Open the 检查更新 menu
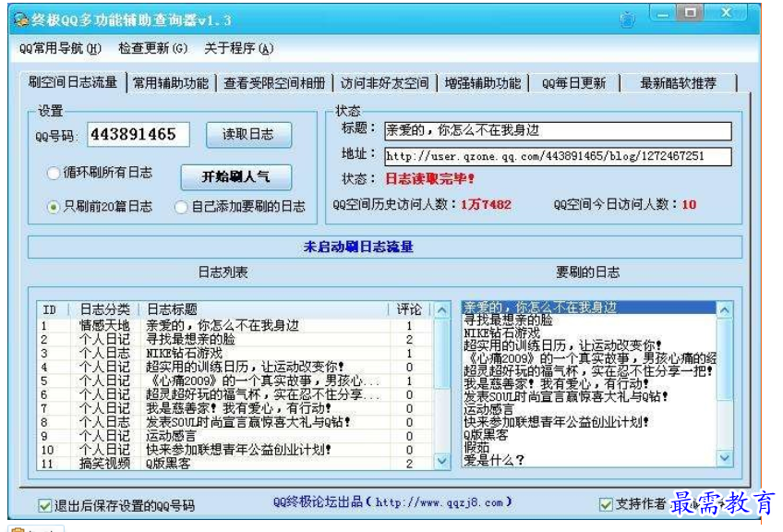Screen dimensions: 783x532 pyautogui.click(x=152, y=48)
